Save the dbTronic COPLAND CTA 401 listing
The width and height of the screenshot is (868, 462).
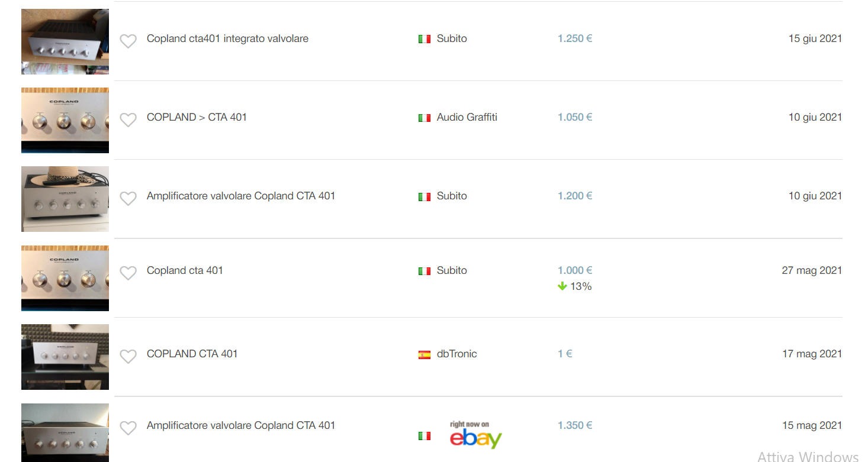[128, 356]
